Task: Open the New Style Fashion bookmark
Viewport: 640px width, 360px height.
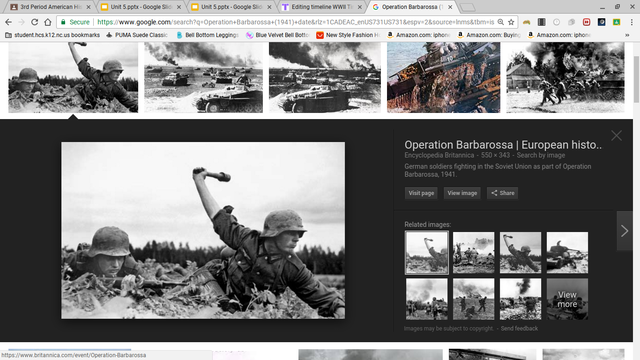Action: tap(348, 35)
